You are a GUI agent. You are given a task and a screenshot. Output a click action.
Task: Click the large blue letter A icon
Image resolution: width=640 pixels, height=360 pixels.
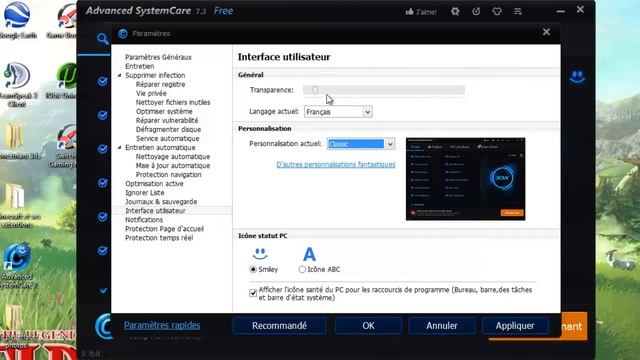[309, 254]
